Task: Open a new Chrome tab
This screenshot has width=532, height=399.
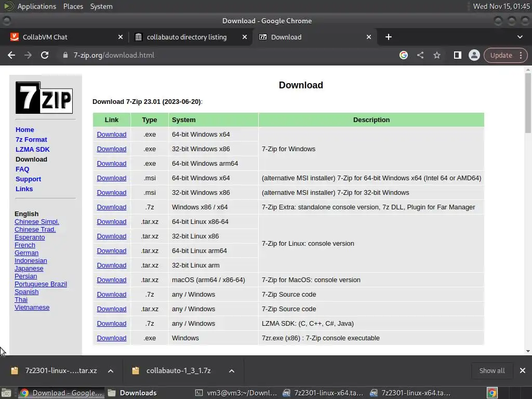Action: coord(389,37)
